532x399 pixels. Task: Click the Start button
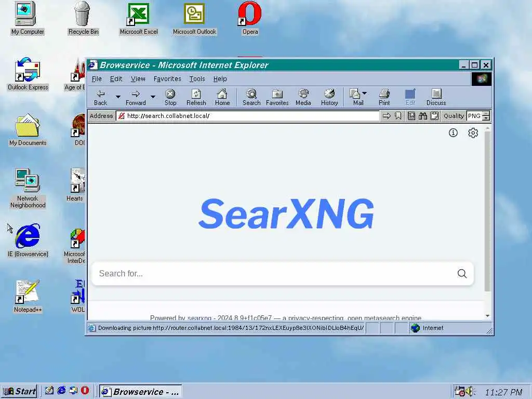[x=19, y=391]
